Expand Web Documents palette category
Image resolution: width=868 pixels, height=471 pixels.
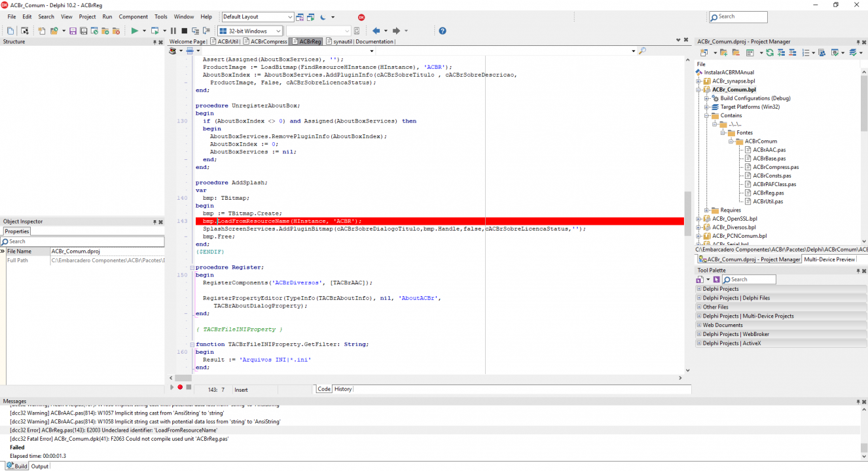point(699,325)
